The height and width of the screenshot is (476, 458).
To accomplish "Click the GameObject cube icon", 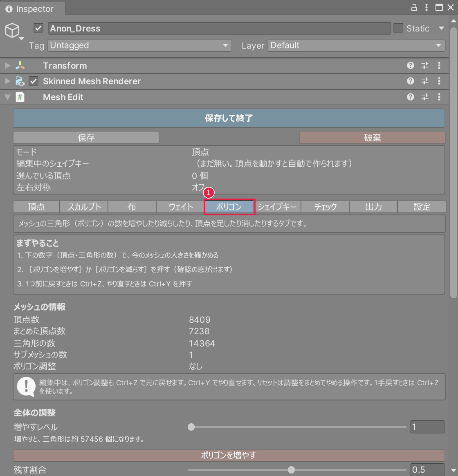I will click(x=12, y=30).
